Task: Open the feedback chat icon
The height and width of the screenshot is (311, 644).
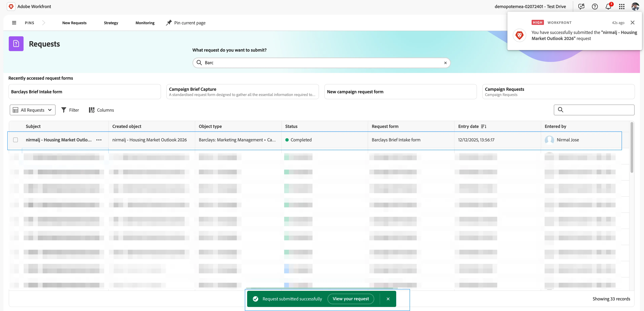Action: coord(581,7)
